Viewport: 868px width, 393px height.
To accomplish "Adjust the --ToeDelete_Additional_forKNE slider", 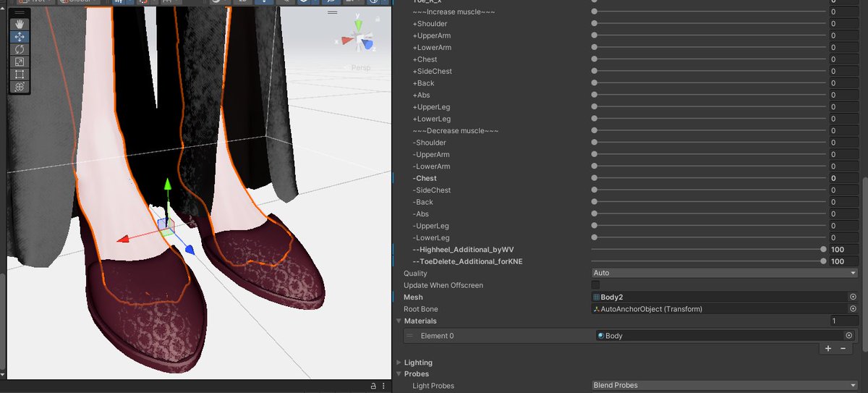I will pyautogui.click(x=709, y=261).
